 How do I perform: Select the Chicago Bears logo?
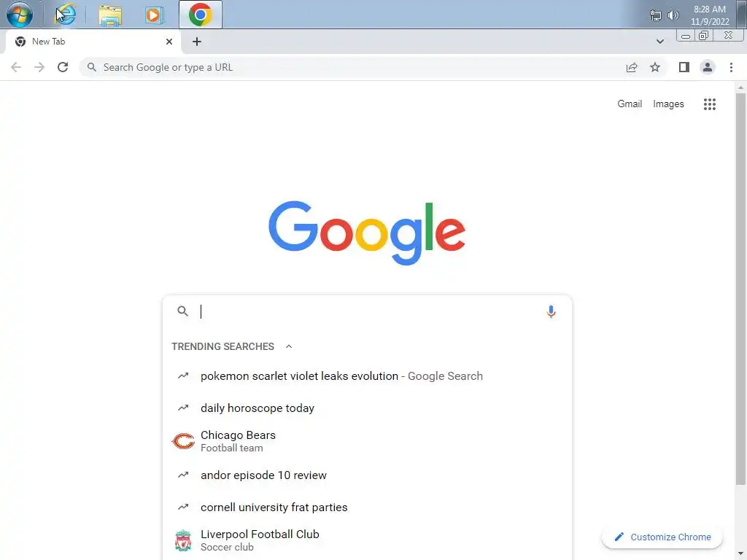(183, 441)
